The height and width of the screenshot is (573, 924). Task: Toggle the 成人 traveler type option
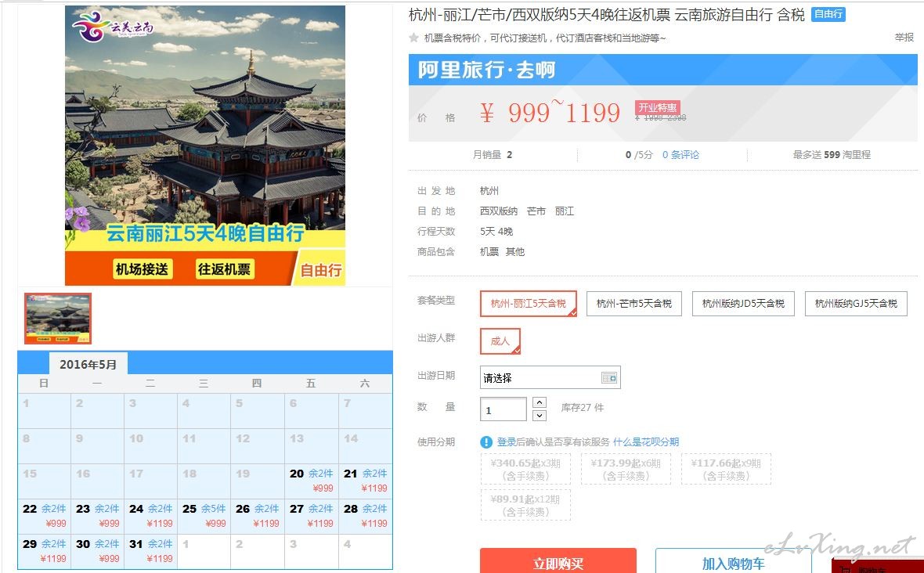pyautogui.click(x=500, y=341)
